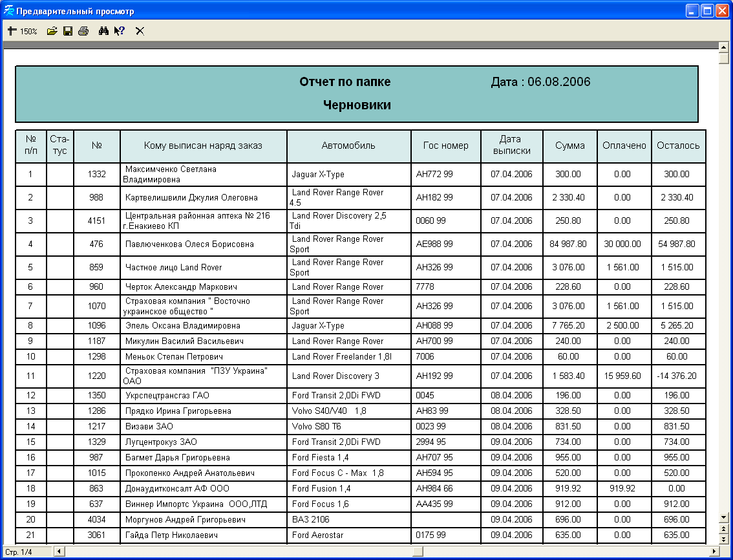Click the vertical scrollbar thumb at the top
The width and height of the screenshot is (733, 560).
tap(724, 58)
